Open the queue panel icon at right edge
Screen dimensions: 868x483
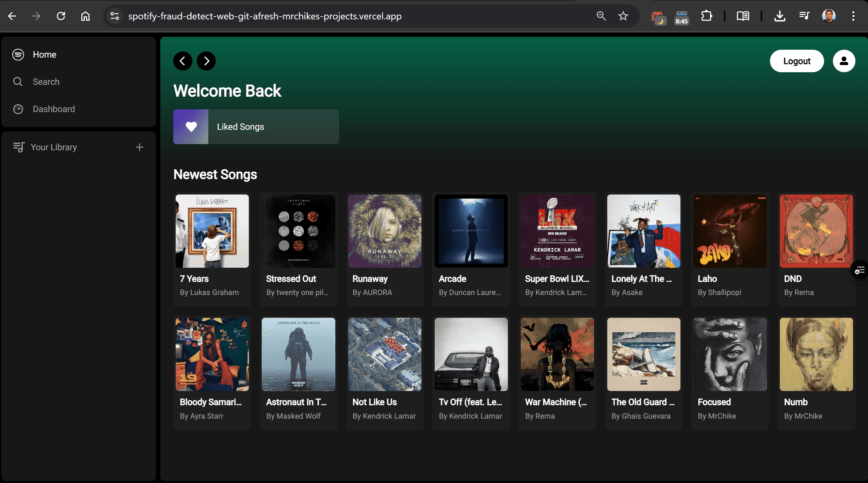point(860,271)
